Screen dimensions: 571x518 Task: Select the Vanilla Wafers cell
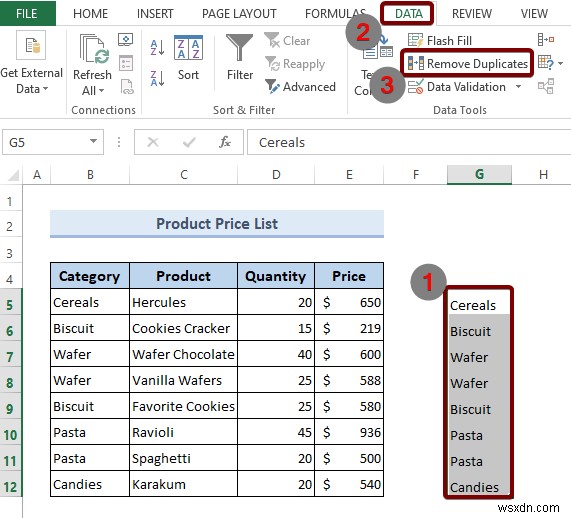pyautogui.click(x=183, y=380)
